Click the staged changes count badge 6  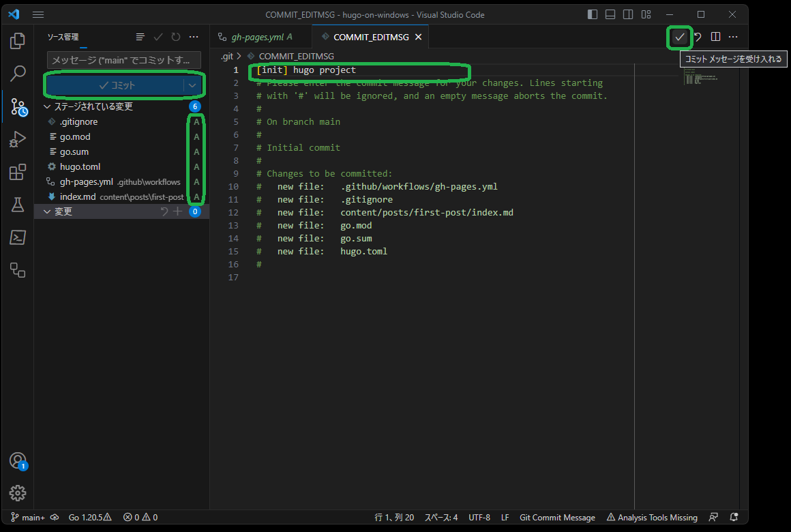[195, 106]
